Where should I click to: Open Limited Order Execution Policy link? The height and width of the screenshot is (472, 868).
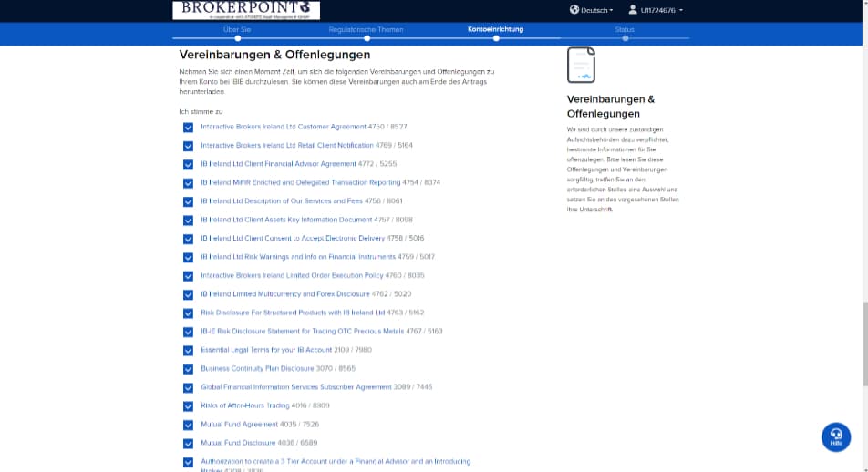click(292, 275)
